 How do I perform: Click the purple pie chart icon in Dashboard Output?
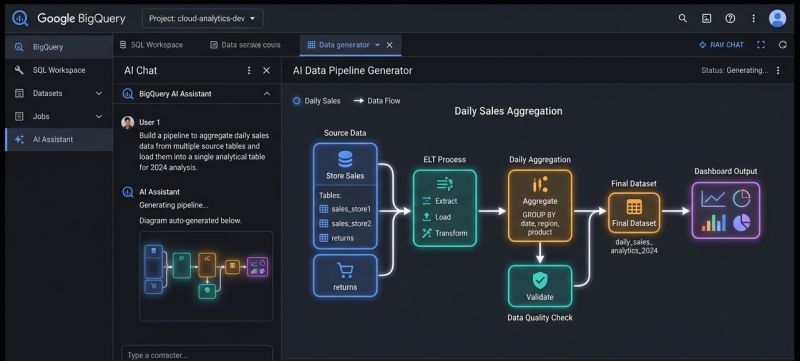tap(741, 222)
